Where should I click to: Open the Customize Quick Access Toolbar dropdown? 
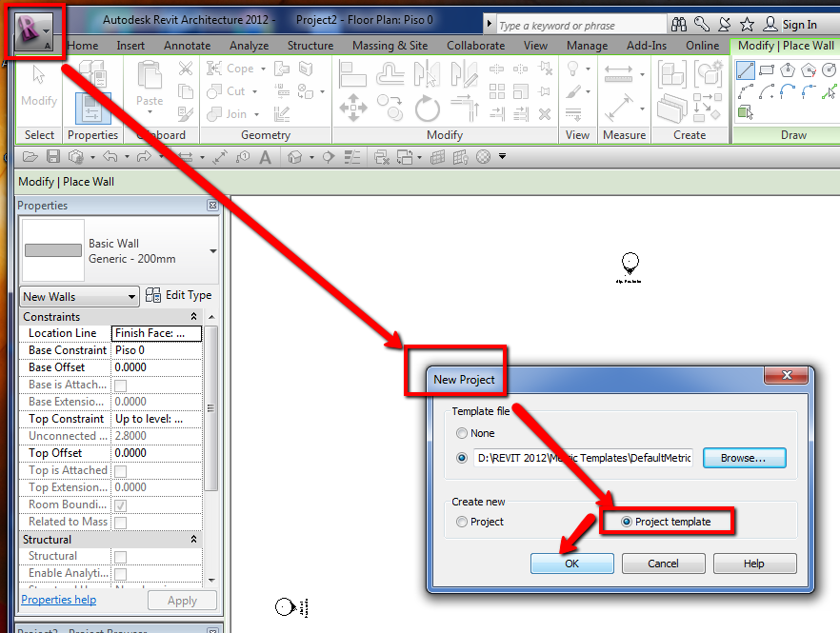click(x=502, y=156)
